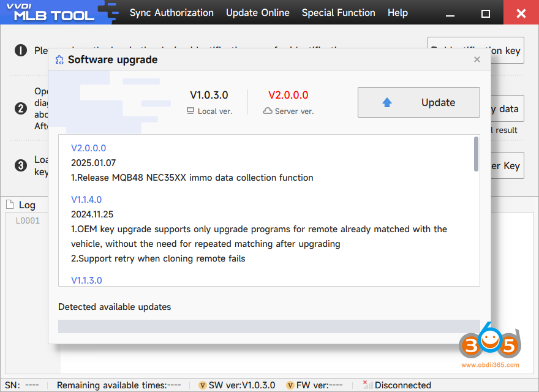
Task: Click the SW ver badge icon
Action: (x=203, y=385)
